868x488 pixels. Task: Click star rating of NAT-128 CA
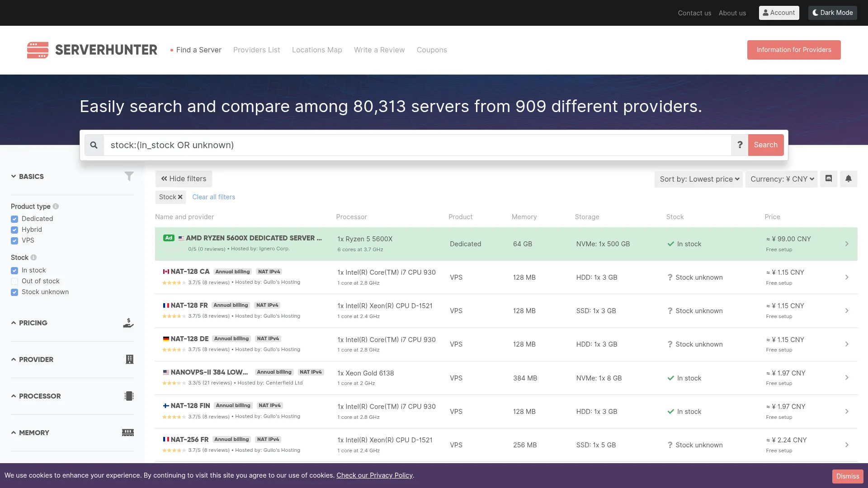[x=174, y=283]
